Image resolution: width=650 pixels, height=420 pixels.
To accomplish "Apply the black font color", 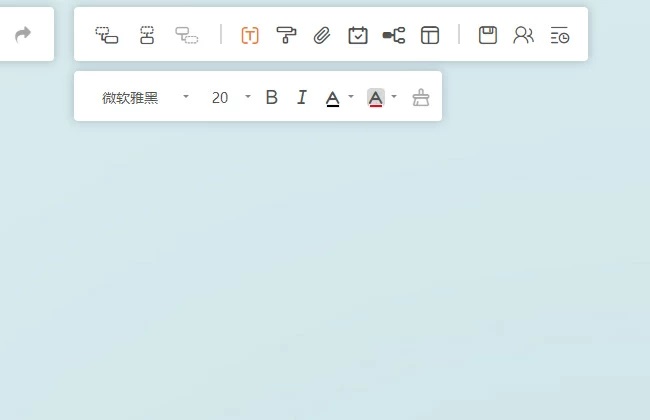I will coord(332,97).
